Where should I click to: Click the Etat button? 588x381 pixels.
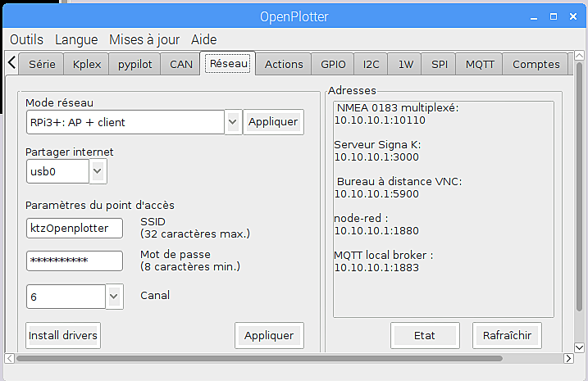coord(425,335)
